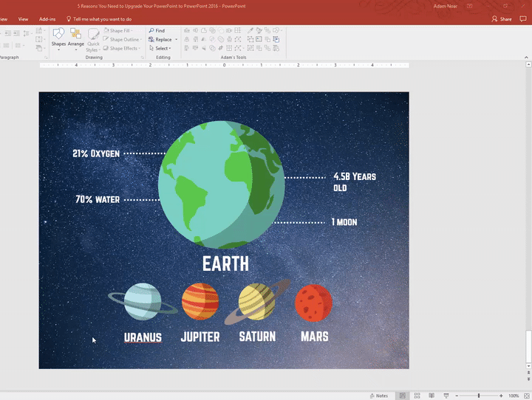Click the zoom slider handle

point(478,396)
